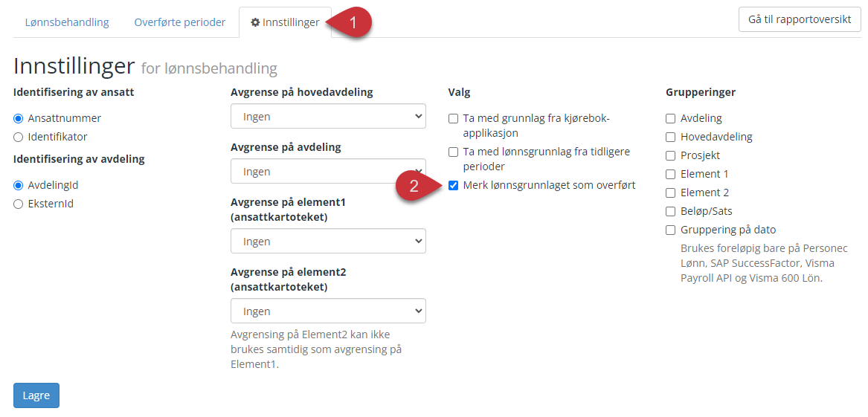The height and width of the screenshot is (417, 868).
Task: Click Gå til rapportoversikt button
Action: coord(800,20)
